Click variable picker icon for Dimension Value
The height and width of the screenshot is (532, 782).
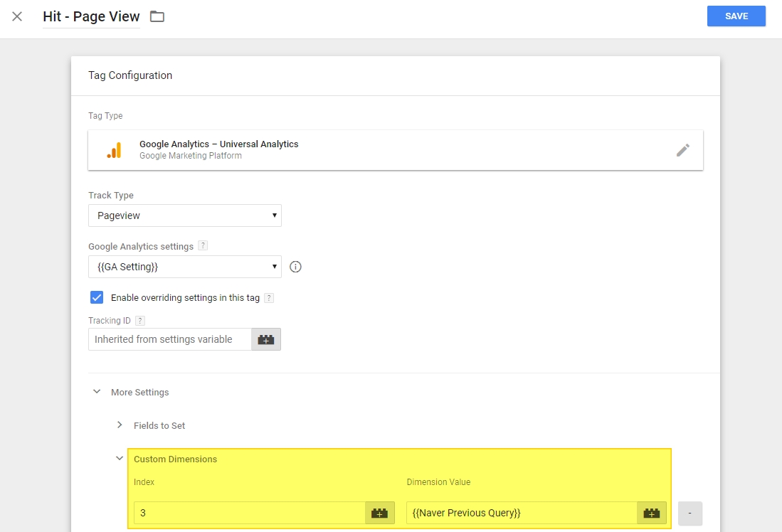[x=651, y=513]
